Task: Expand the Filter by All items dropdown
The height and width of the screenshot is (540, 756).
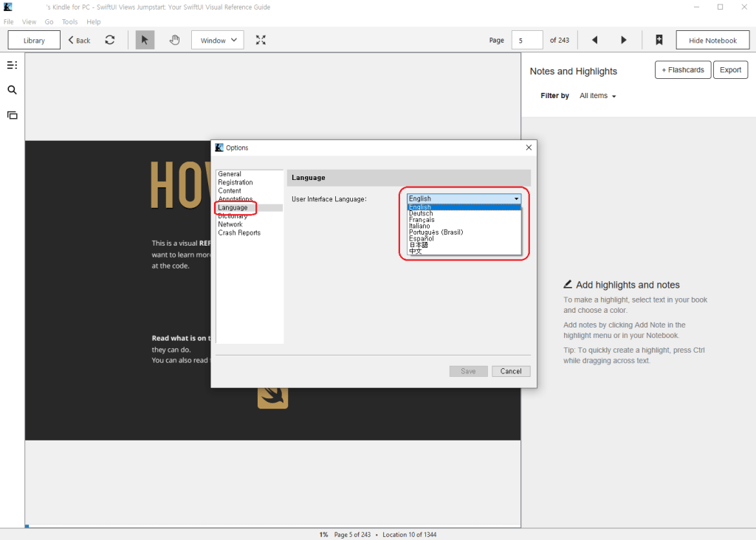Action: click(597, 96)
